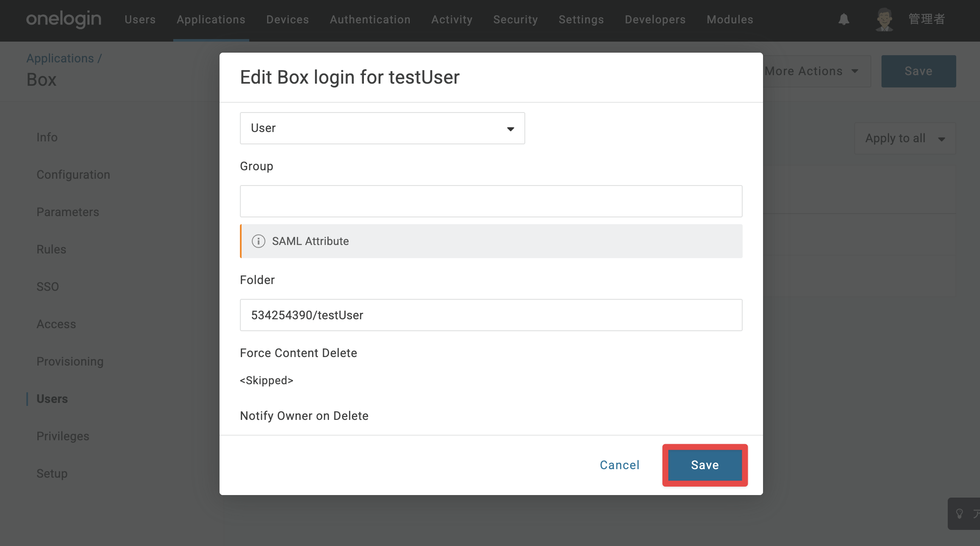
Task: Click the lightbulb help widget icon
Action: click(959, 514)
